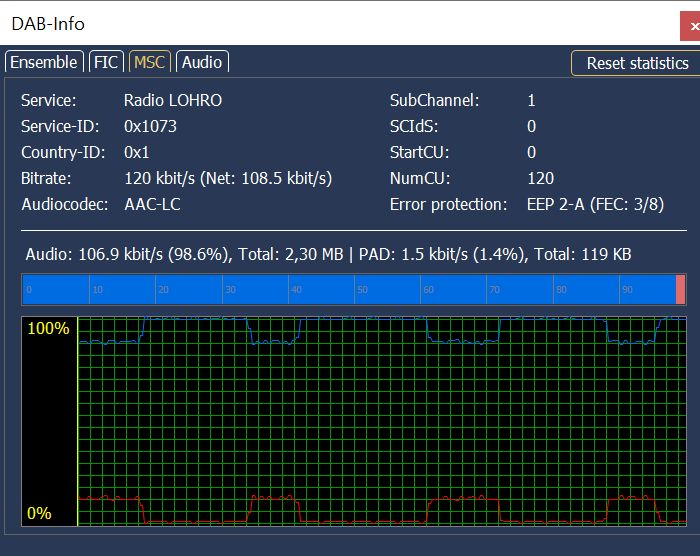The height and width of the screenshot is (556, 700).
Task: Click the 120 kbit/s bitrate value
Action: point(227,178)
